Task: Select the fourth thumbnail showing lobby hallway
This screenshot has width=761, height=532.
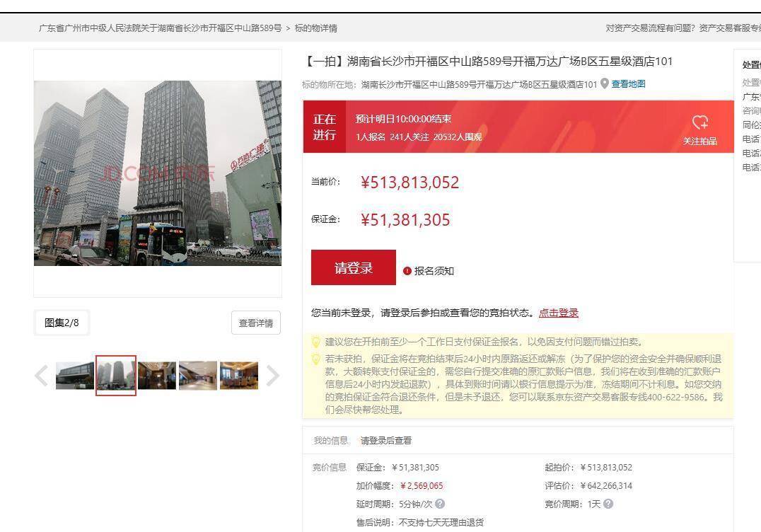Action: 198,375
